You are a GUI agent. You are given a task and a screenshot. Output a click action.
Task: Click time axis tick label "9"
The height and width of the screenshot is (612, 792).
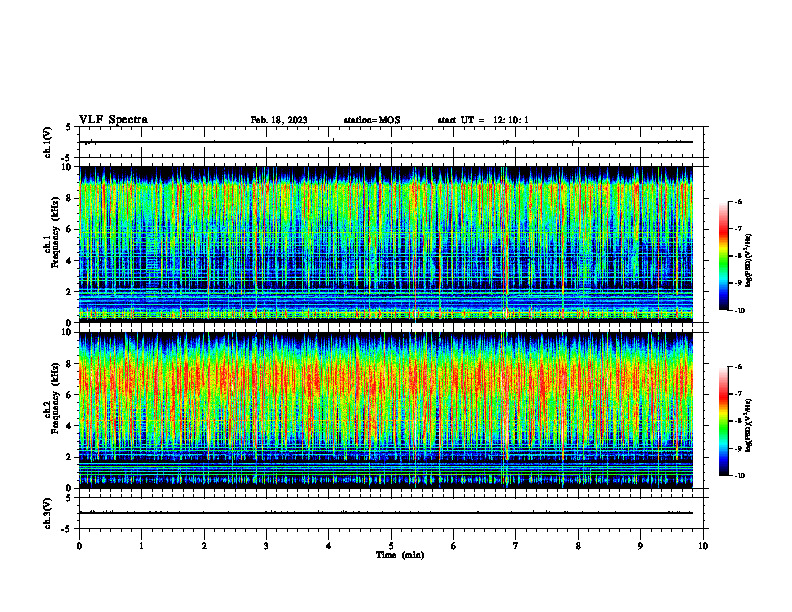[640, 546]
